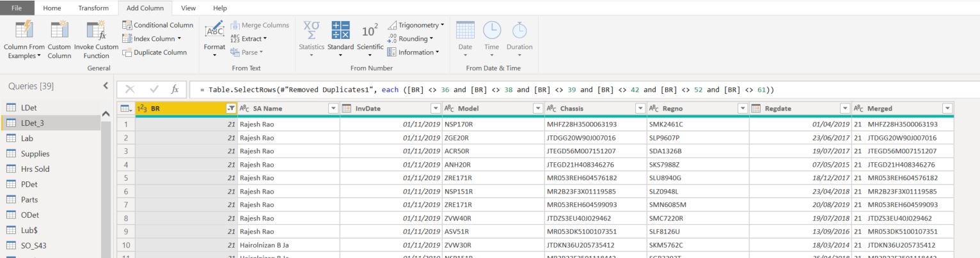Image resolution: width=980 pixels, height=258 pixels.
Task: Switch to the Transform tab
Action: click(x=93, y=8)
